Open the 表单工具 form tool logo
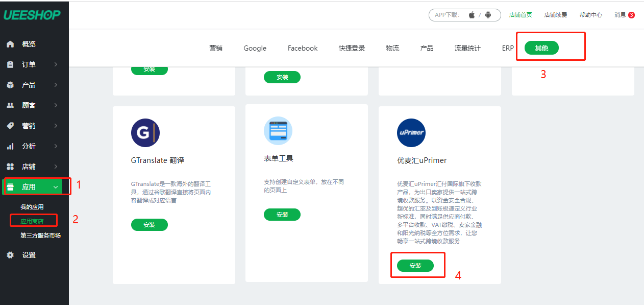This screenshot has height=305, width=644. [x=278, y=131]
